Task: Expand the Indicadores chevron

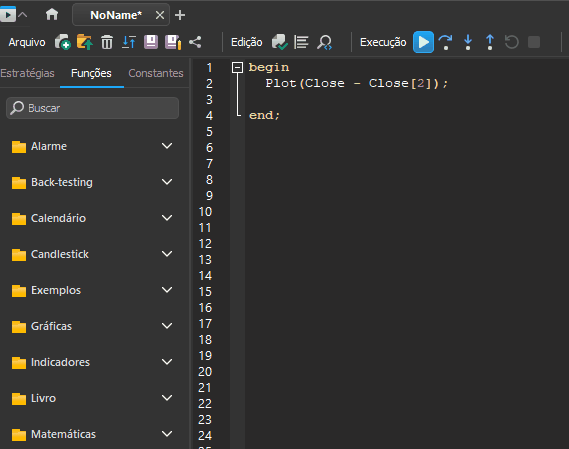Action: [x=167, y=362]
